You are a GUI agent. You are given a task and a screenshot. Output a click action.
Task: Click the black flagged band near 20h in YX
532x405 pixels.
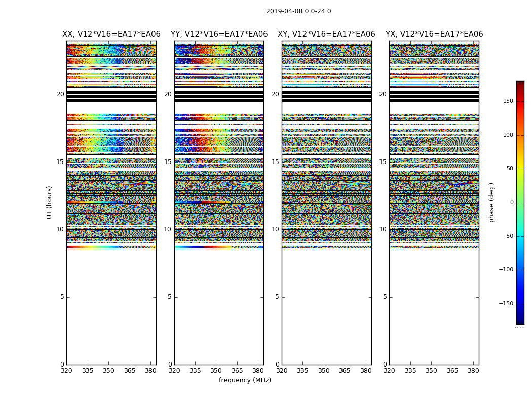click(434, 96)
